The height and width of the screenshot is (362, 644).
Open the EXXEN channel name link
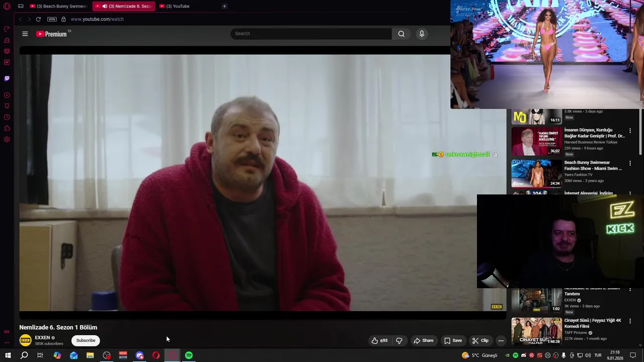click(x=42, y=338)
